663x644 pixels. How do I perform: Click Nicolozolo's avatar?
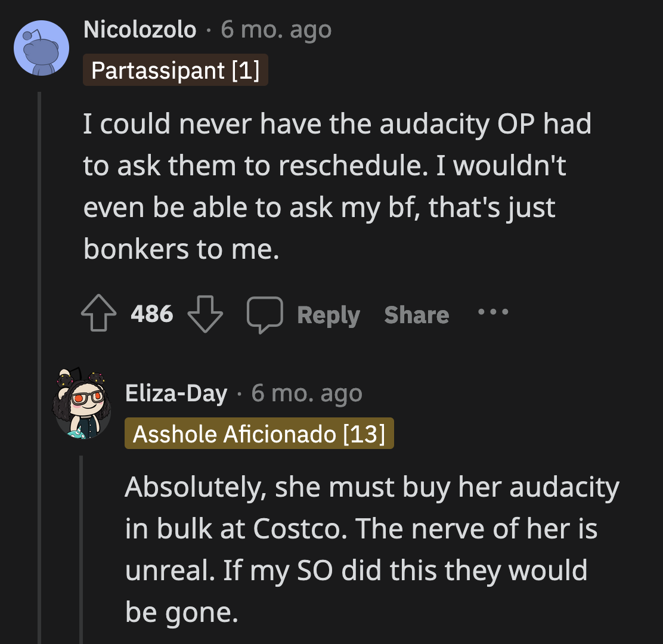pyautogui.click(x=40, y=47)
